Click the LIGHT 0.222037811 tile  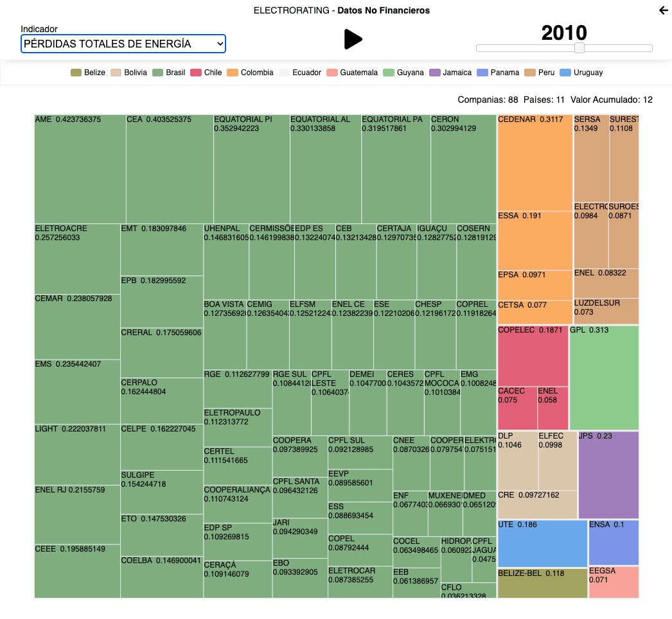point(77,455)
